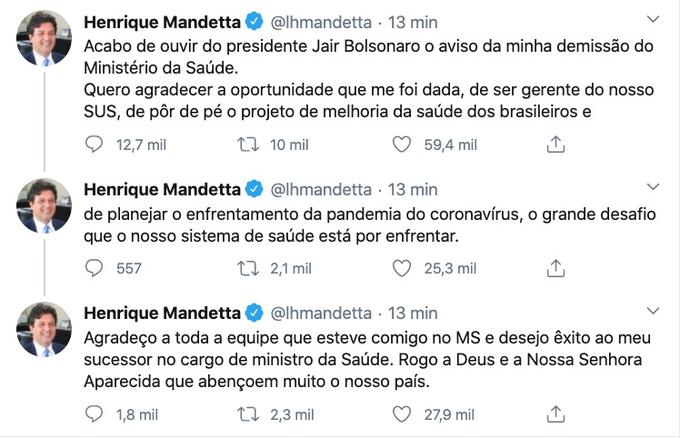Open the third tweet's options chevron menu
This screenshot has height=438, width=680.
click(653, 311)
